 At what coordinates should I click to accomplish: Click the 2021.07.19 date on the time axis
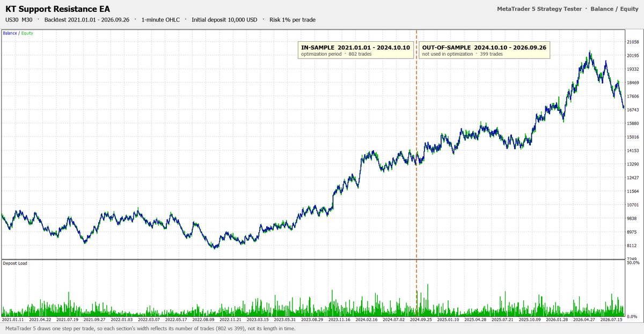coord(68,320)
